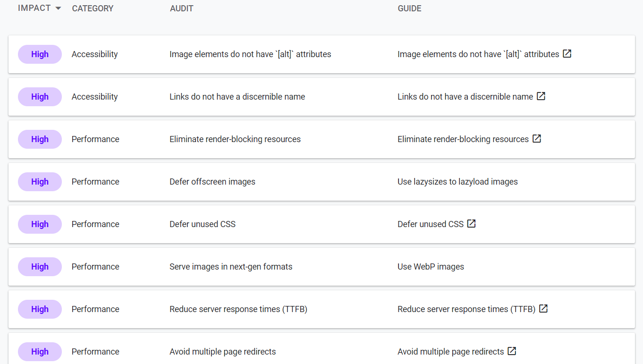The width and height of the screenshot is (643, 364).
Task: Open external icon for render-blocking resources guide
Action: (537, 139)
